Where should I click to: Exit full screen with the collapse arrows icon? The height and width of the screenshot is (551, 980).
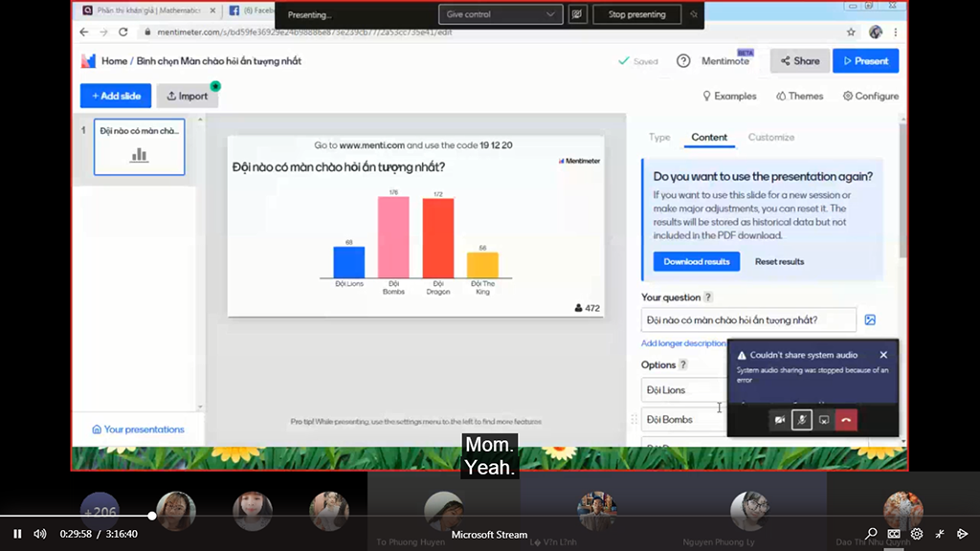tap(940, 534)
